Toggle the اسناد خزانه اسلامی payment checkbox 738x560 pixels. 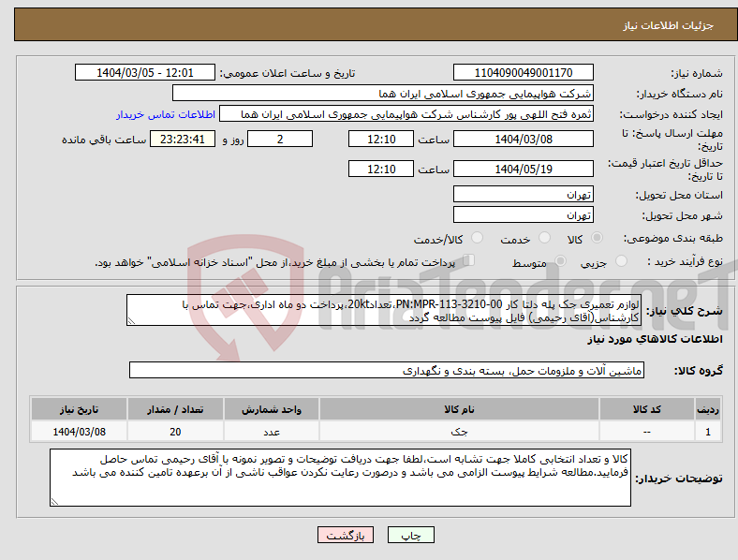pyautogui.click(x=469, y=260)
